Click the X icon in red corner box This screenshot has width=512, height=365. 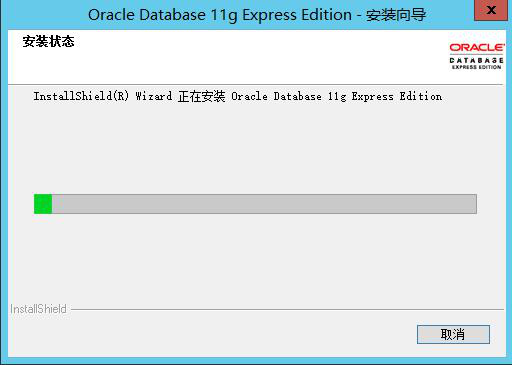click(491, 10)
